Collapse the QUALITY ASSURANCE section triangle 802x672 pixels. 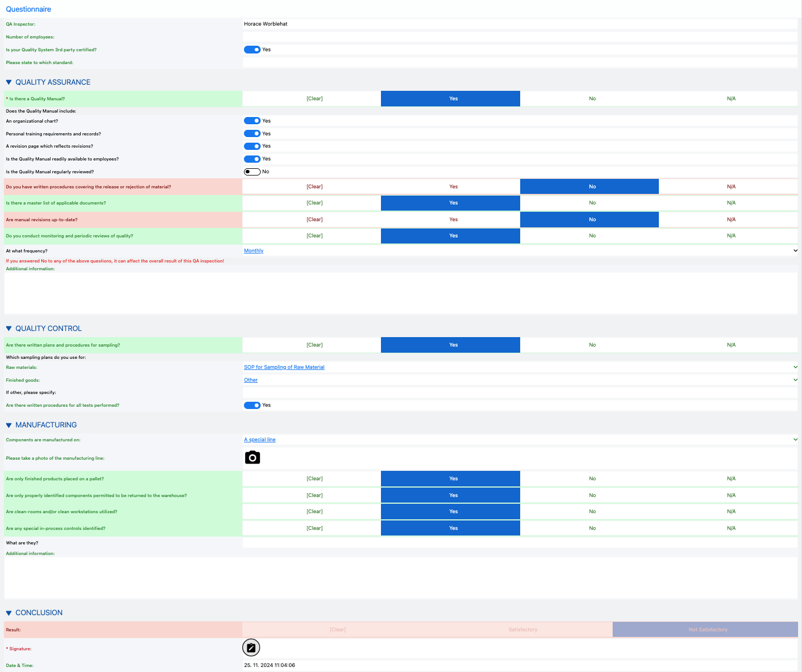9,82
